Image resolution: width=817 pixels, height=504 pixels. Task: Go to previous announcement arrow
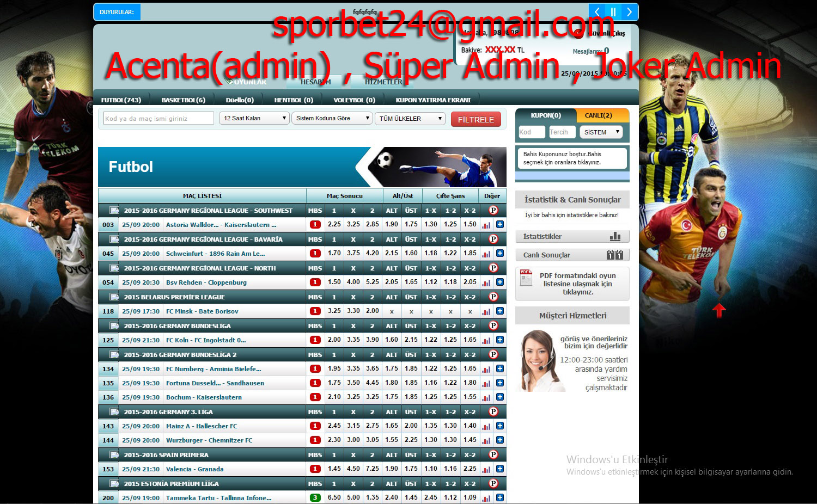pos(597,12)
